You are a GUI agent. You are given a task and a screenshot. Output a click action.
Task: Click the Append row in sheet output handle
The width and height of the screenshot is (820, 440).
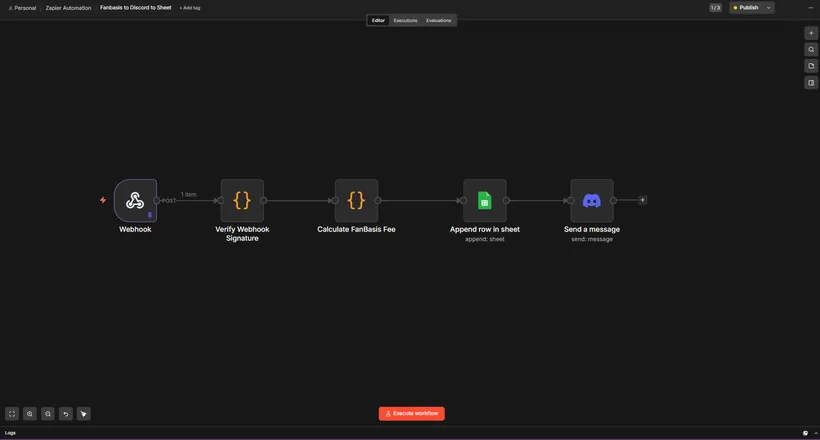506,200
